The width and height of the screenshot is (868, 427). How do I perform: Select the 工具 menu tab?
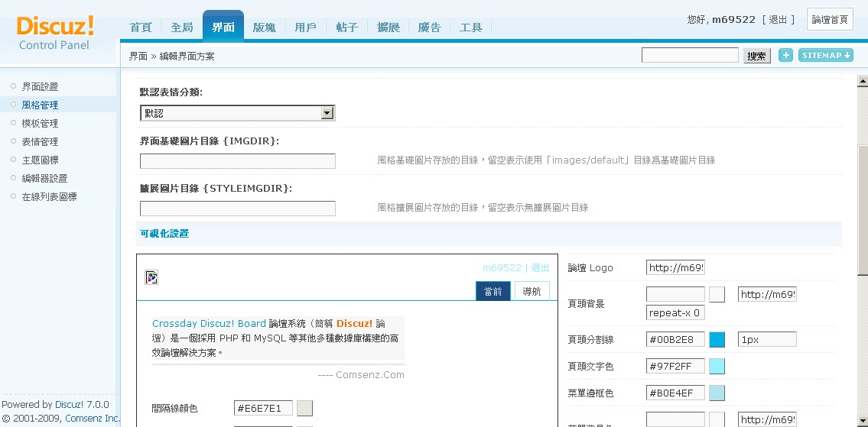point(471,27)
